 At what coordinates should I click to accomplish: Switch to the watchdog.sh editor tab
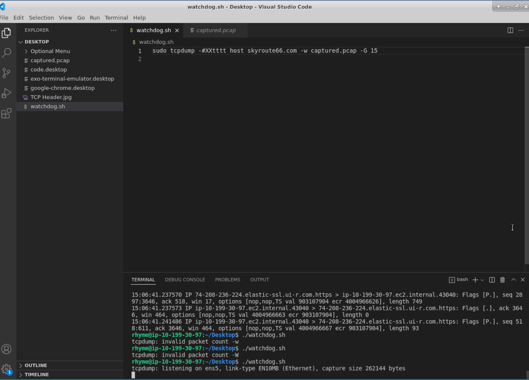tap(154, 30)
